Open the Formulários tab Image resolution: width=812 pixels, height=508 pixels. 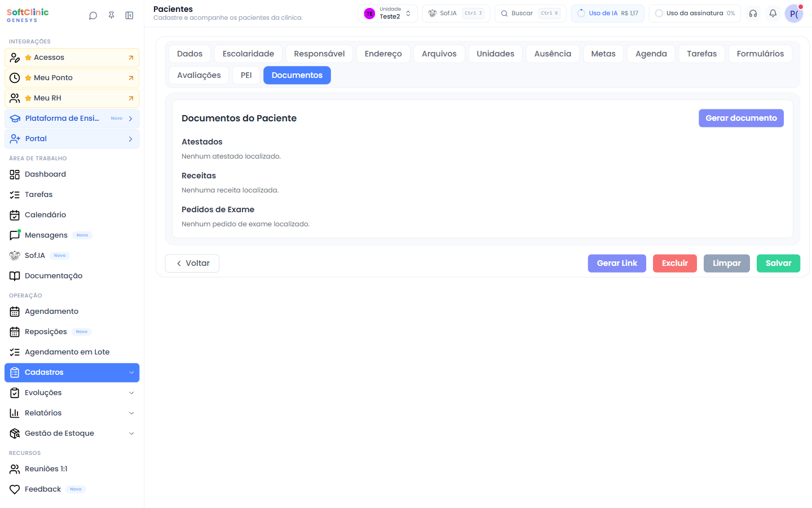point(760,54)
